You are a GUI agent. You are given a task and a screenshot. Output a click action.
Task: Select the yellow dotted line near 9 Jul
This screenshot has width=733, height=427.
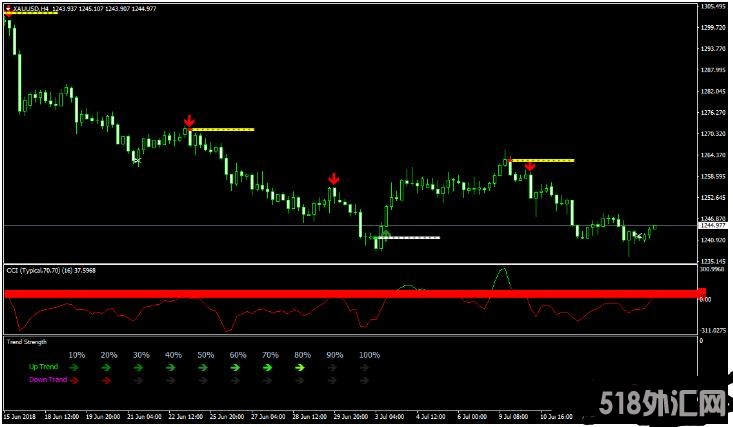pos(542,160)
